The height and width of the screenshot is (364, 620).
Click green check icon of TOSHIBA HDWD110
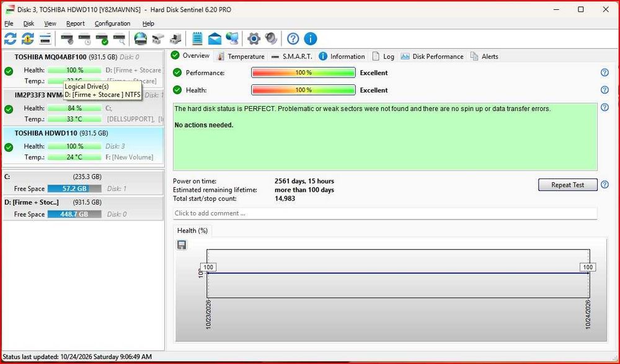(9, 147)
